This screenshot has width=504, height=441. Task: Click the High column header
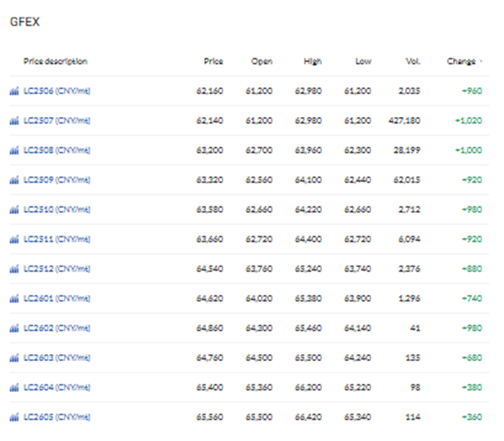313,62
